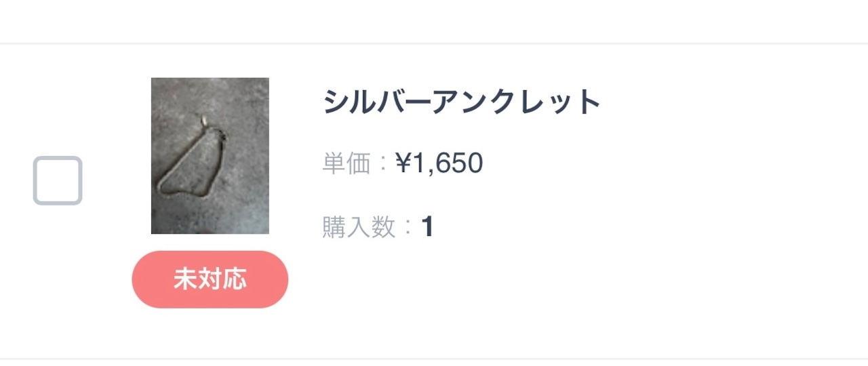The image size is (868, 366).
Task: Click the yen symbol in the price
Action: point(403,163)
